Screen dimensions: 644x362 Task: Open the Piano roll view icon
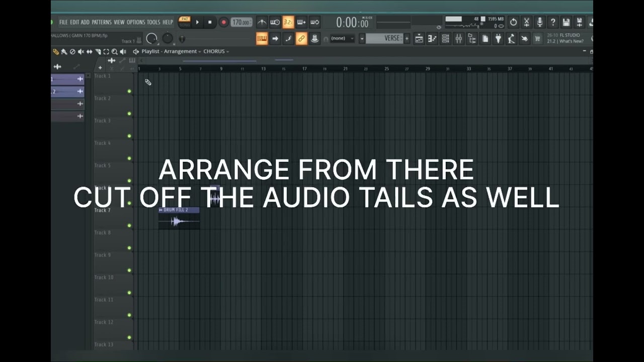pos(432,38)
